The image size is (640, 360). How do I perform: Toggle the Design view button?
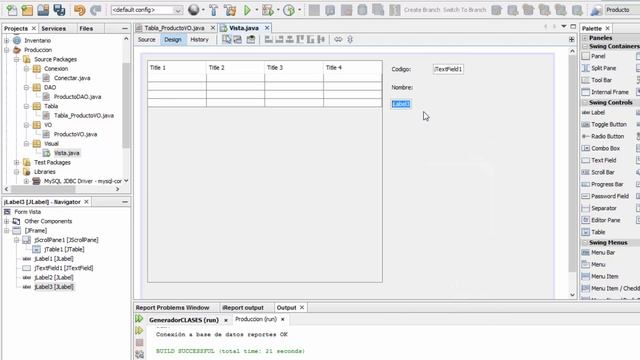pyautogui.click(x=173, y=40)
